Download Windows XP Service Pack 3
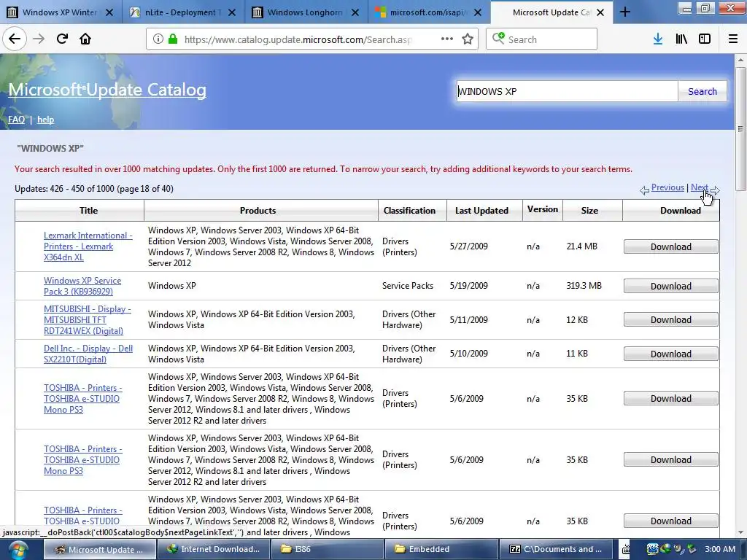Image resolution: width=747 pixels, height=560 pixels. [x=671, y=286]
